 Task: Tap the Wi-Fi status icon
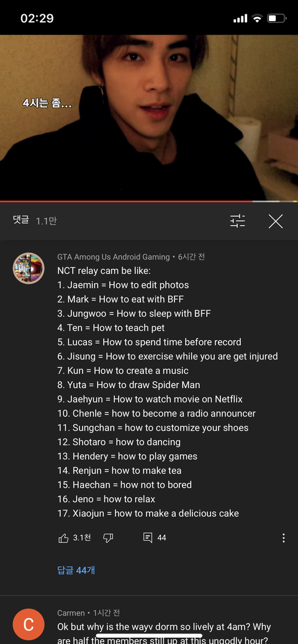pyautogui.click(x=257, y=19)
